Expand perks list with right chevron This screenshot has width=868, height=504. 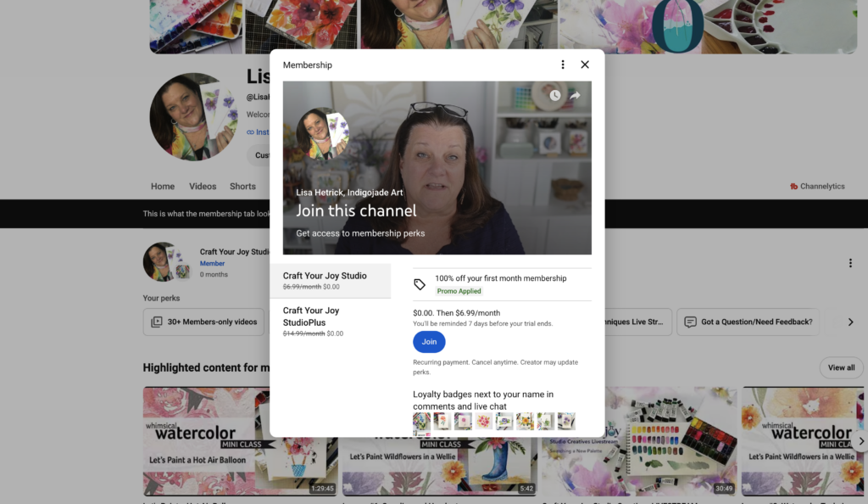[850, 322]
